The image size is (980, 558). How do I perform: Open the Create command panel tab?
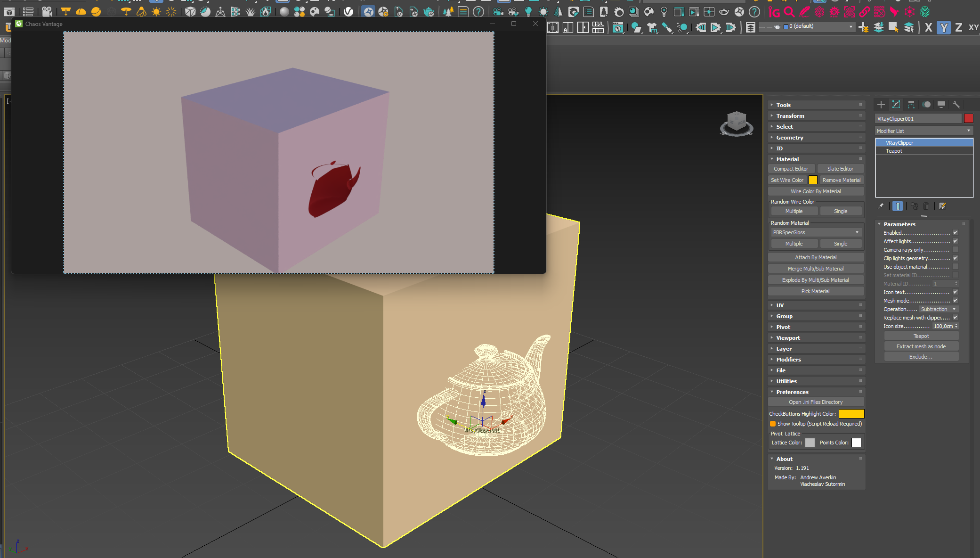click(x=881, y=105)
